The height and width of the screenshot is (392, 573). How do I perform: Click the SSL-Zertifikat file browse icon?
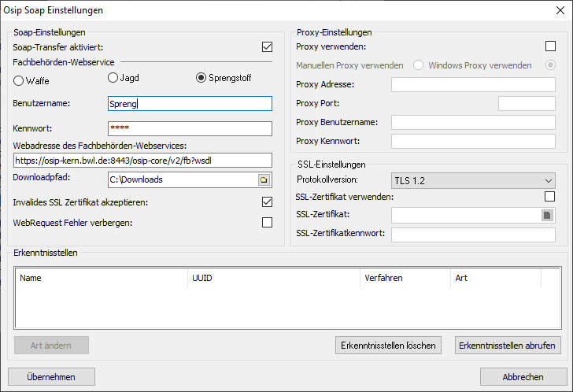(547, 215)
